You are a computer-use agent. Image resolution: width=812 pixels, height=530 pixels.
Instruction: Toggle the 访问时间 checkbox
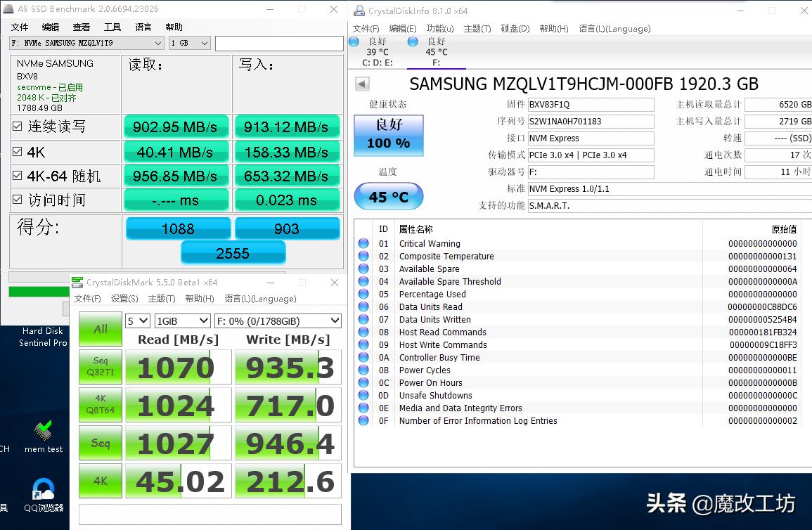pos(17,200)
